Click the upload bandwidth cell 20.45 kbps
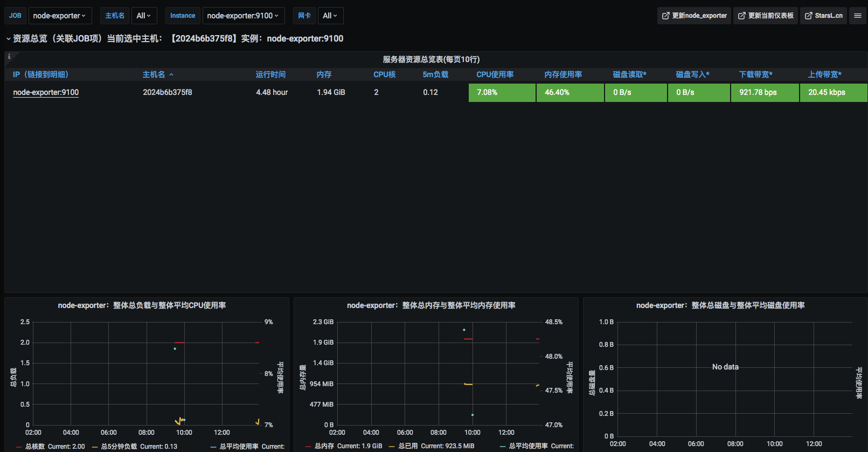Screen dimensions: 868x452 click(x=834, y=92)
